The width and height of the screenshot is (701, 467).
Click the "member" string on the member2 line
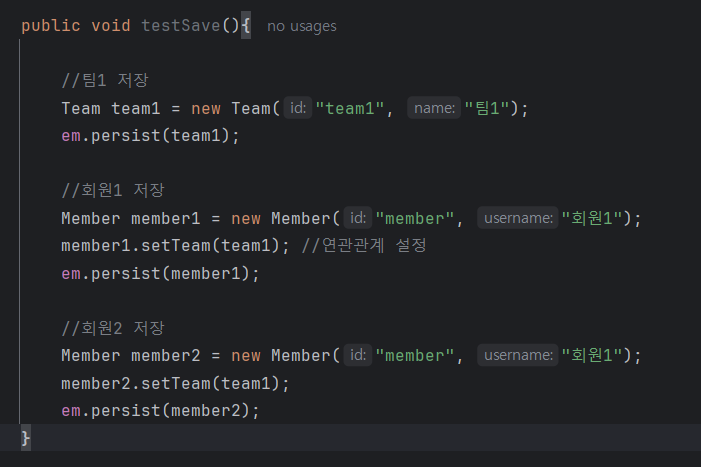tap(414, 355)
